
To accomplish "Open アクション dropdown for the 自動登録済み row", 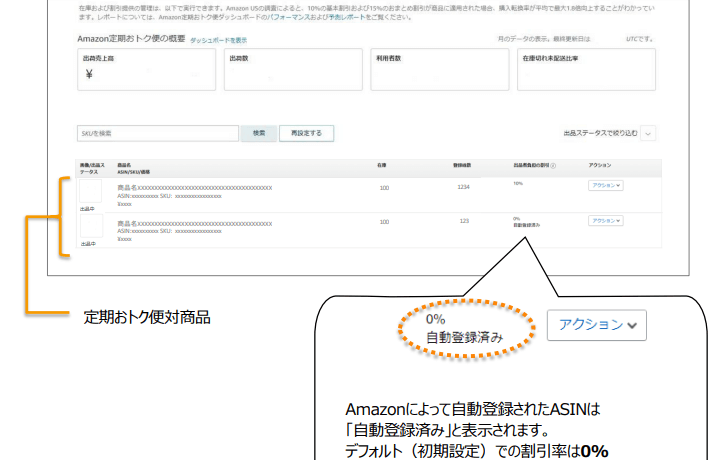I will coord(606,221).
